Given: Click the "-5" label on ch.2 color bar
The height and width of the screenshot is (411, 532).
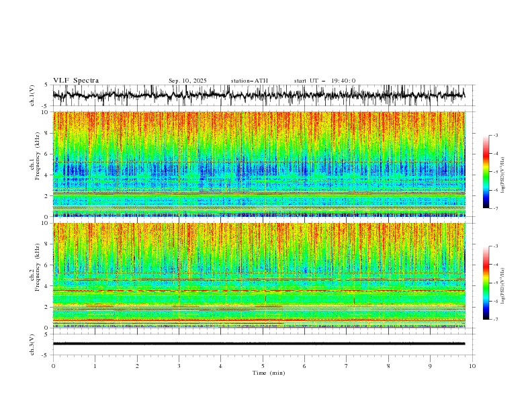Looking at the screenshot, I should point(495,283).
